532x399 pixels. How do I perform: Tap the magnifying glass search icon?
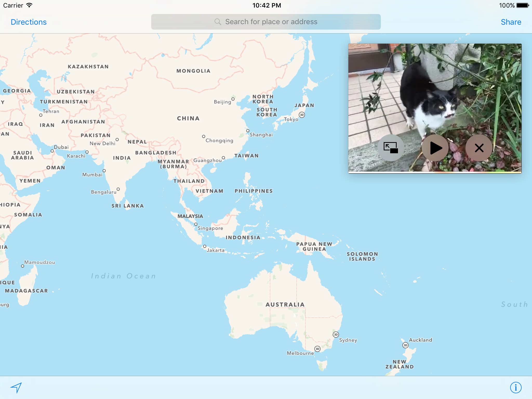pos(218,22)
